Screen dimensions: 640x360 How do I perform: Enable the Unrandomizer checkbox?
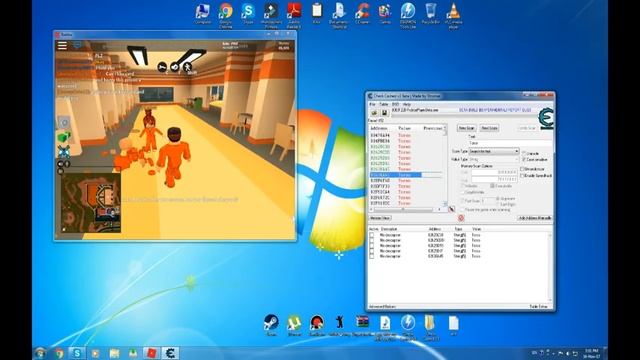click(x=522, y=169)
